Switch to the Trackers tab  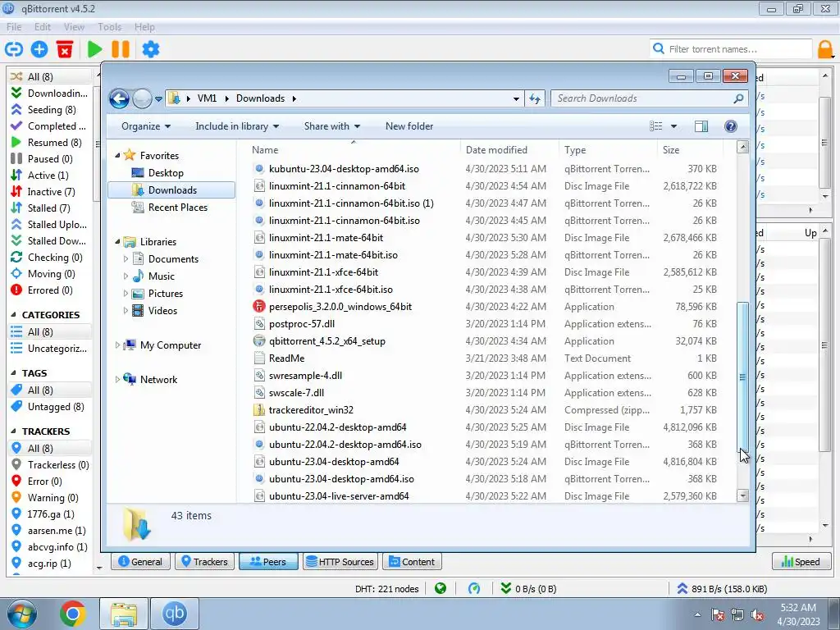(x=204, y=561)
